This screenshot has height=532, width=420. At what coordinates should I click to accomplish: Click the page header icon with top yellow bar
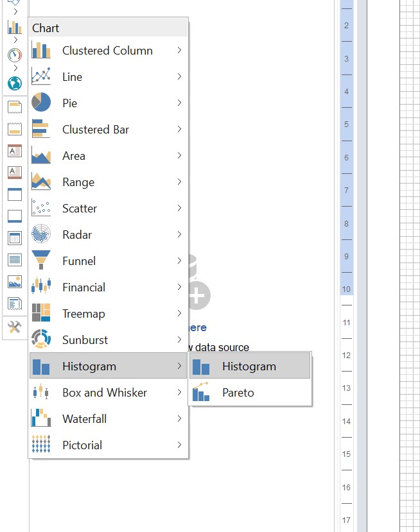pyautogui.click(x=15, y=107)
